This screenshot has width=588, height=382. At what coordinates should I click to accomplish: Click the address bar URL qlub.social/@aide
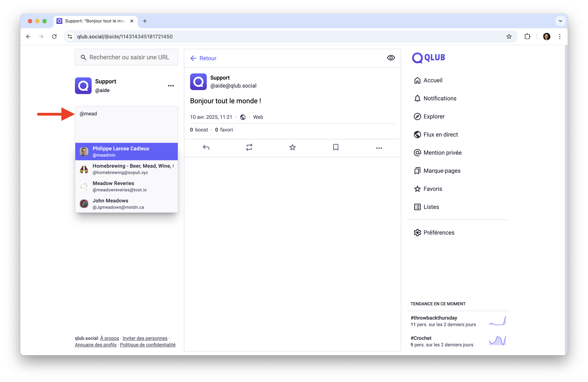pyautogui.click(x=125, y=37)
